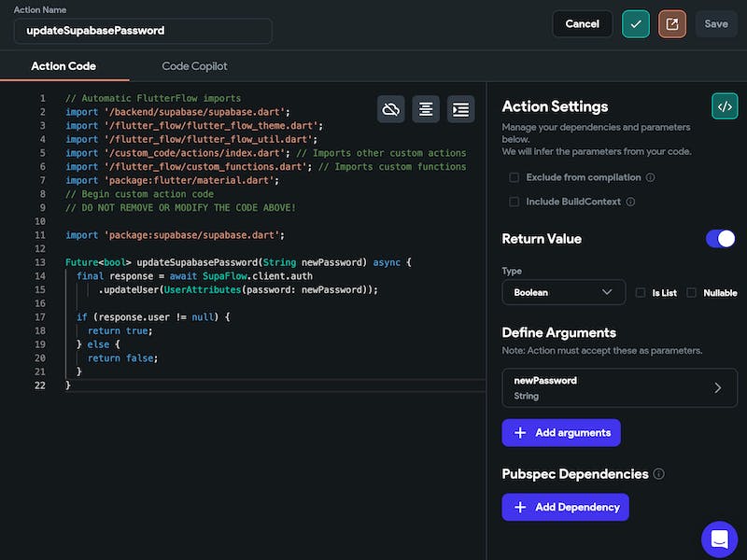
Task: Check the Is List checkbox
Action: click(x=641, y=292)
